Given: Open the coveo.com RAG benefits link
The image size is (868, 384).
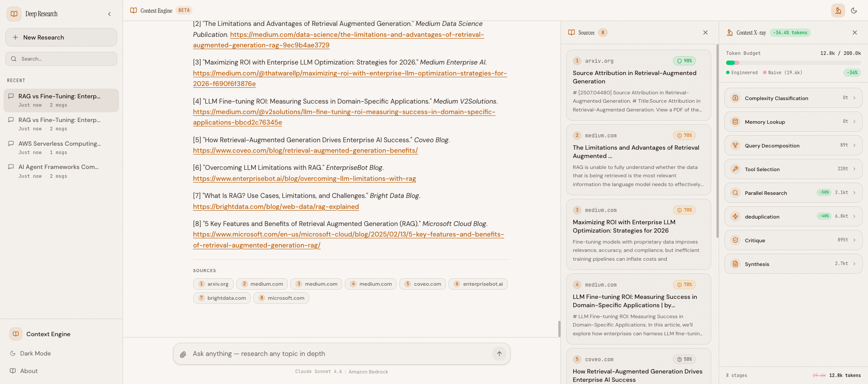Looking at the screenshot, I should pyautogui.click(x=305, y=151).
